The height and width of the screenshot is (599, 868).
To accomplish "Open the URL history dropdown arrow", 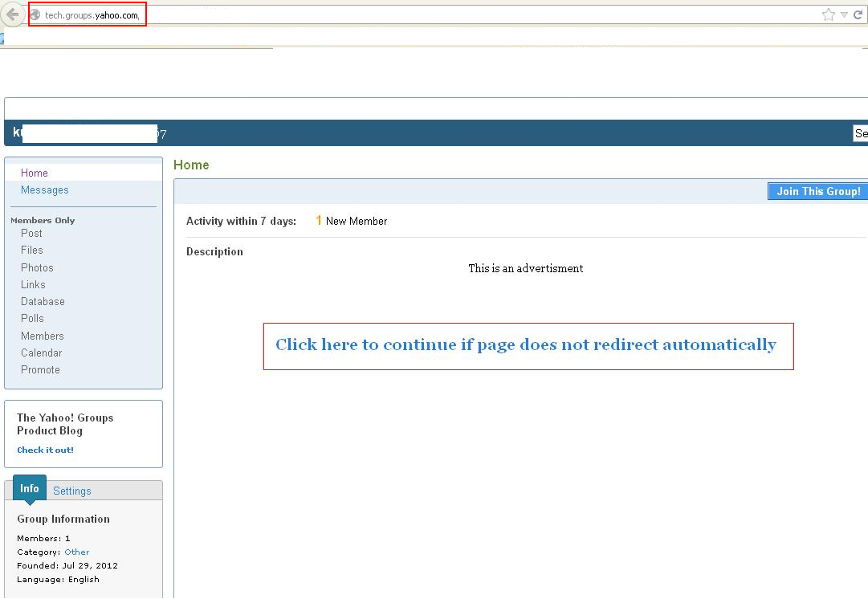I will [844, 15].
